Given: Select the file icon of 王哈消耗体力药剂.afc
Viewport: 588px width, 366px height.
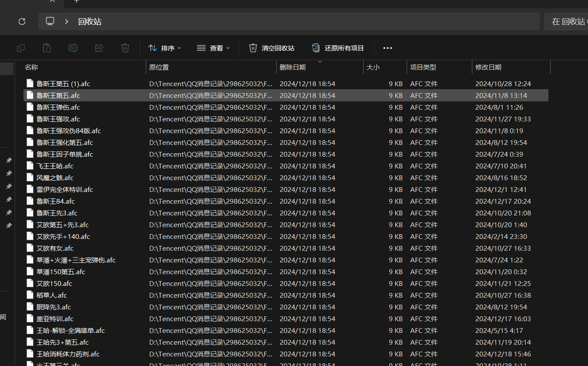Looking at the screenshot, I should point(30,353).
